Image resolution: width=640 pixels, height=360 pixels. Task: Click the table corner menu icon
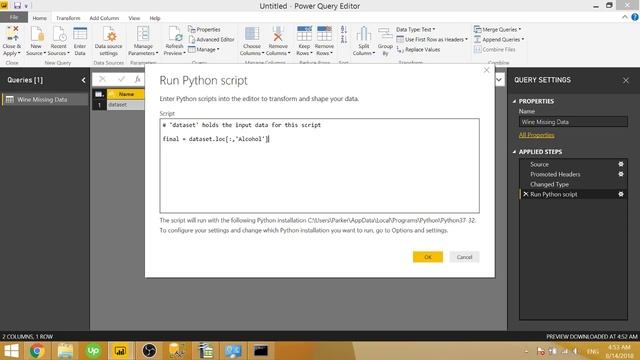[x=99, y=94]
